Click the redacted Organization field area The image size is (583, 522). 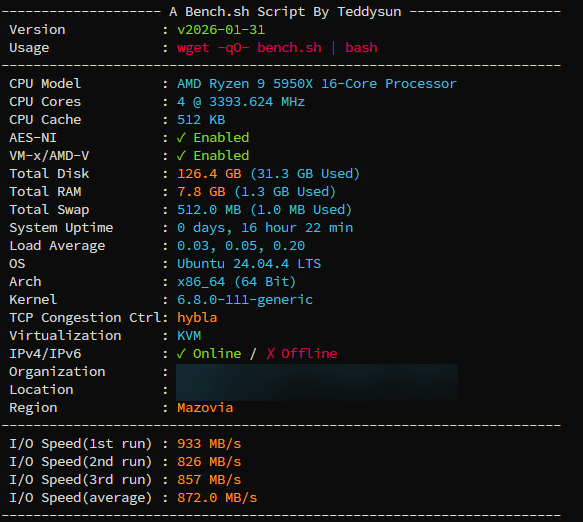pyautogui.click(x=317, y=373)
